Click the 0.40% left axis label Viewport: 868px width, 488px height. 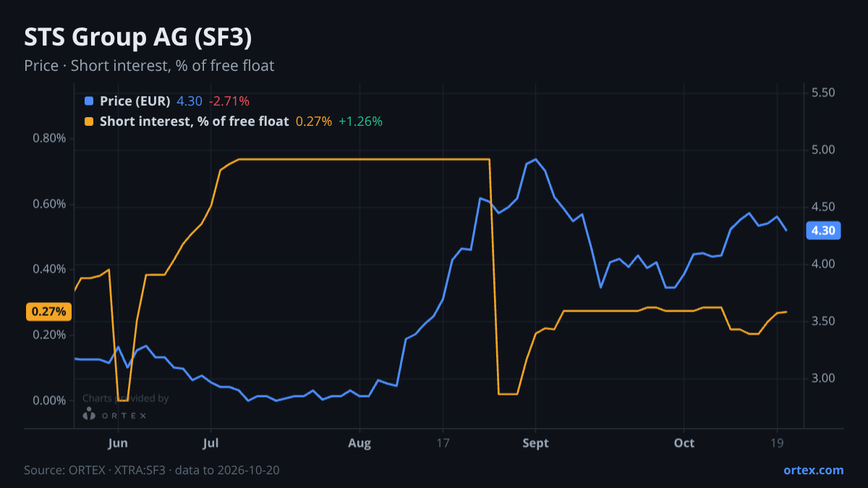(x=49, y=269)
